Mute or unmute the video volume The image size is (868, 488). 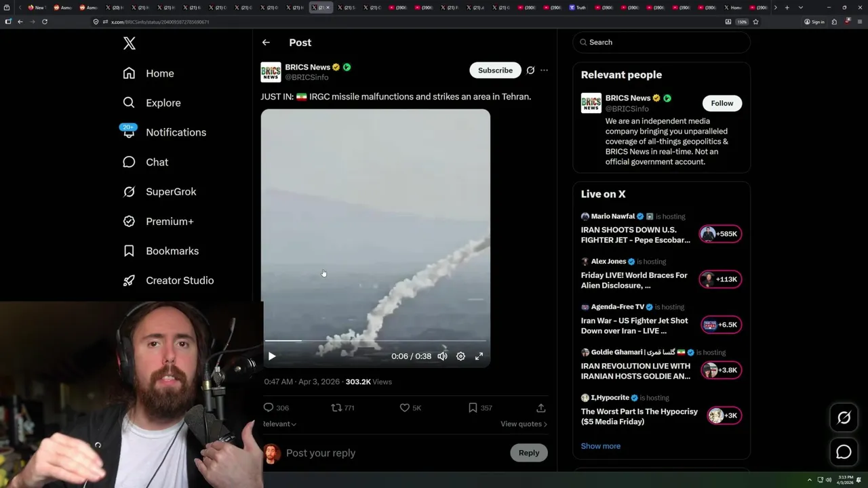[x=442, y=356]
